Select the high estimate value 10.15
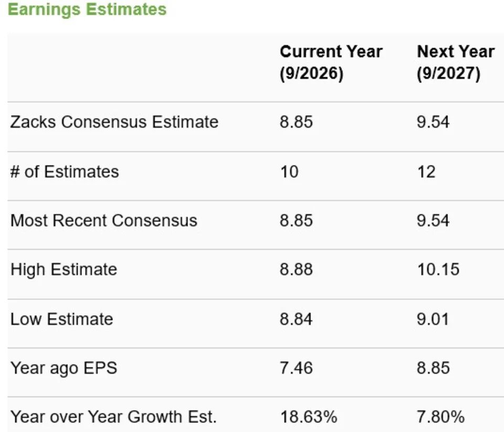The height and width of the screenshot is (432, 504). click(438, 269)
